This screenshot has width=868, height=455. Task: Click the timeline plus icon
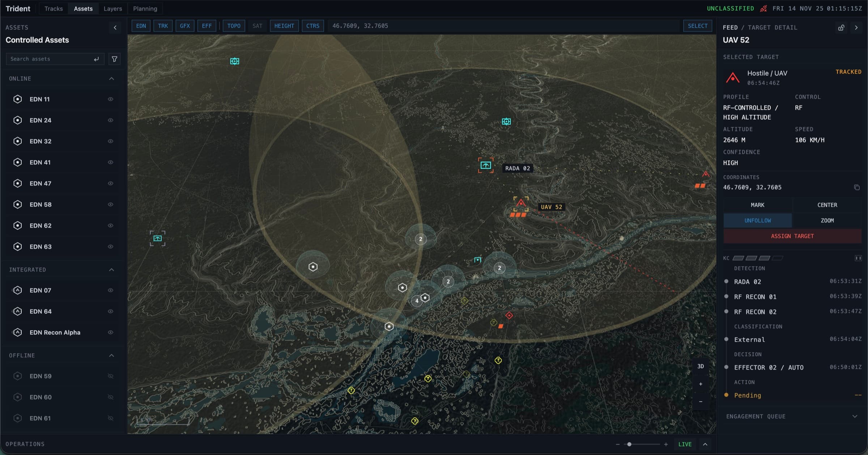coord(666,444)
